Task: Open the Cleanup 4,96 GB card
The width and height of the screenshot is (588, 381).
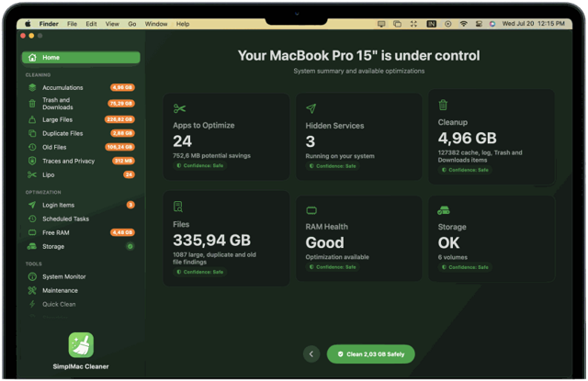Action: (x=492, y=137)
